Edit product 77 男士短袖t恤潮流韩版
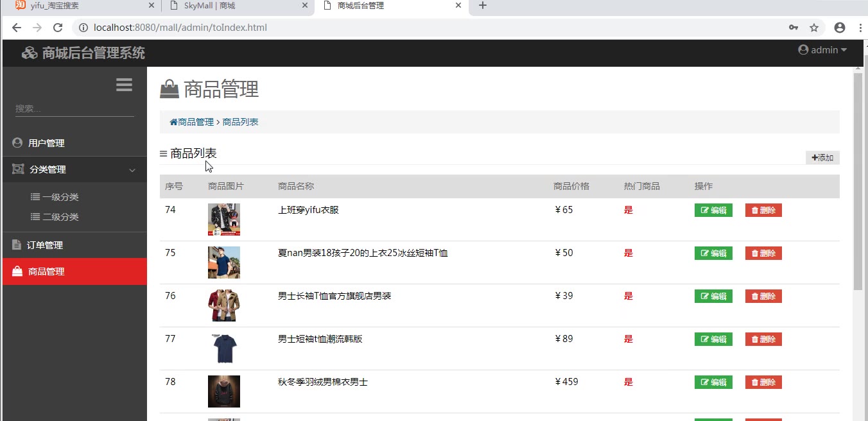This screenshot has width=868, height=421. tap(713, 339)
